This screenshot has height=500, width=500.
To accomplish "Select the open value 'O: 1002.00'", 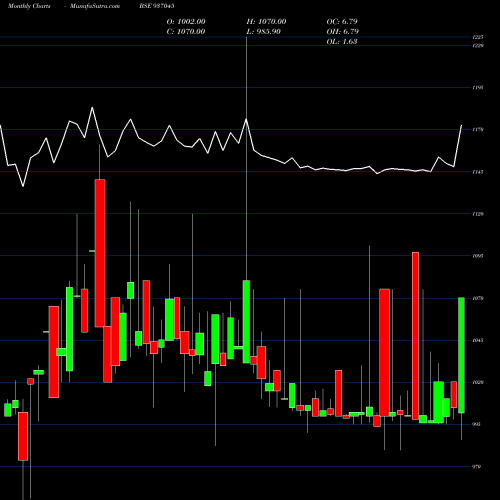I will tap(186, 22).
